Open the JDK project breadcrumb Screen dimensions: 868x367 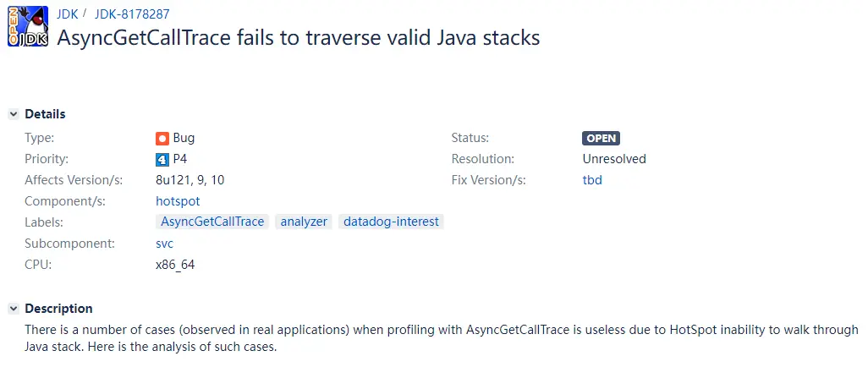pyautogui.click(x=68, y=14)
